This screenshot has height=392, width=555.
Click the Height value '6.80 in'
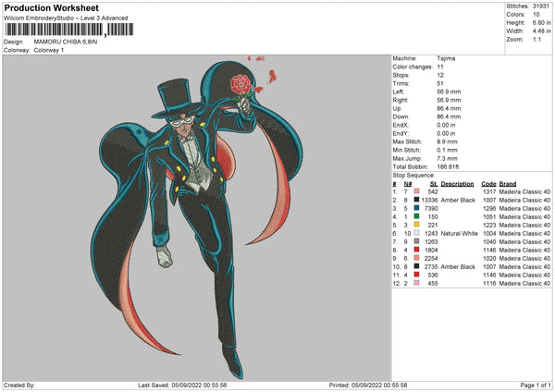541,22
